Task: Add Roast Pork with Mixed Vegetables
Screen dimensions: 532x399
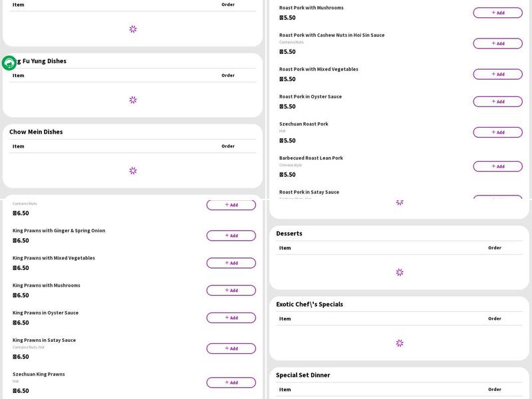Action: coord(497,74)
